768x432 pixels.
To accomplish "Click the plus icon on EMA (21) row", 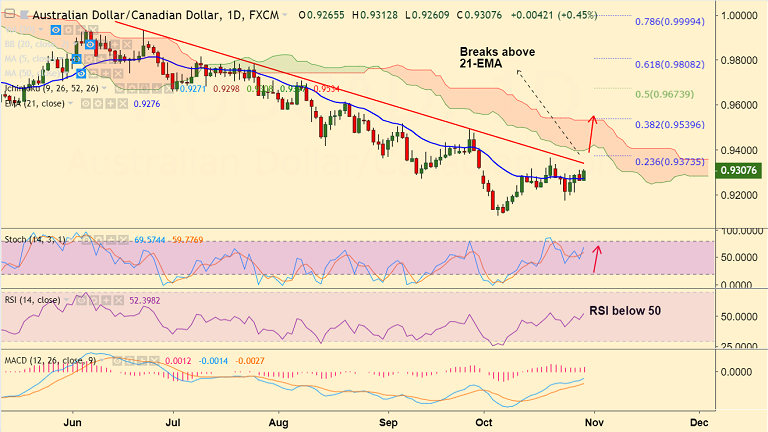I will pyautogui.click(x=111, y=103).
